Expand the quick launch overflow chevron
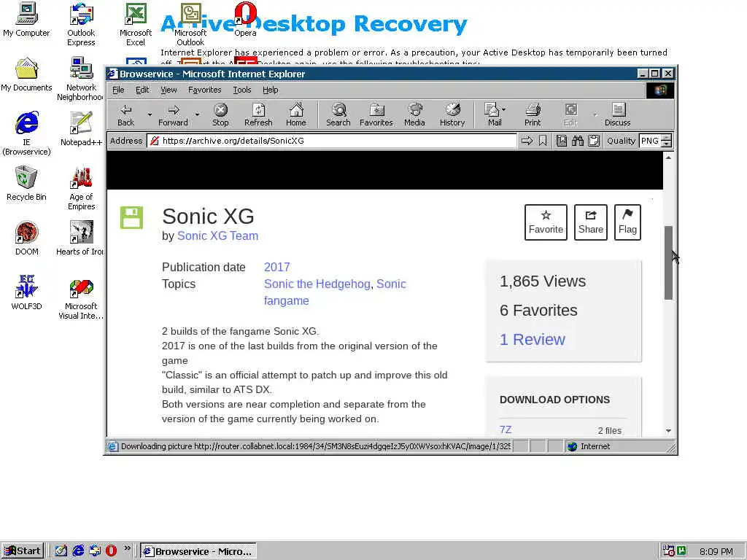 click(x=127, y=548)
